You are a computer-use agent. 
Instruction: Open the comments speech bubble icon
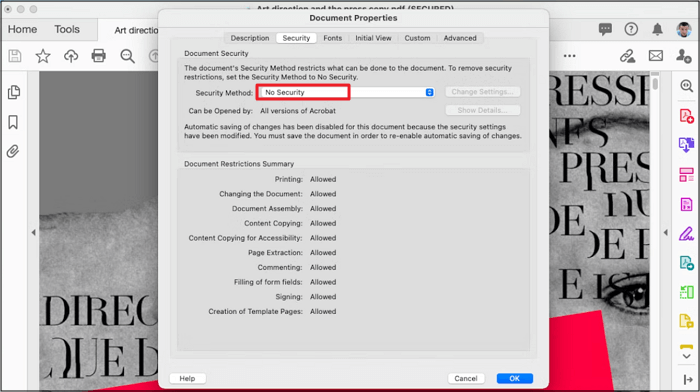pos(605,29)
